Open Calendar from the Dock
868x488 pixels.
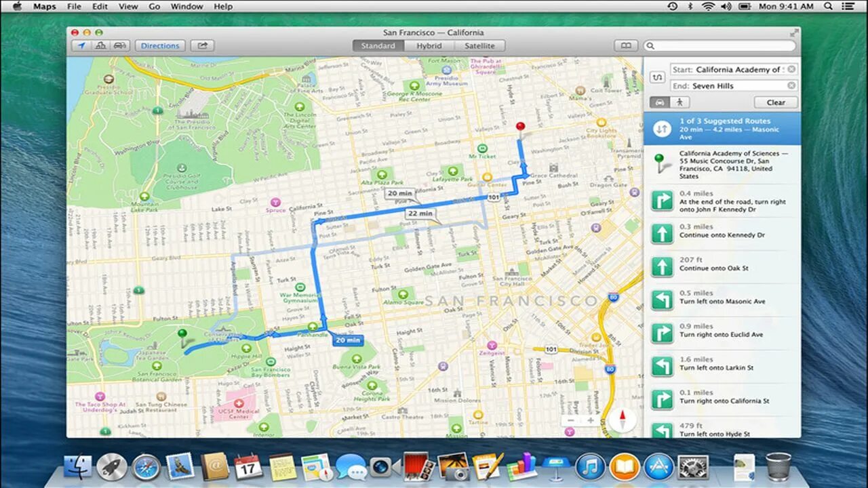248,467
